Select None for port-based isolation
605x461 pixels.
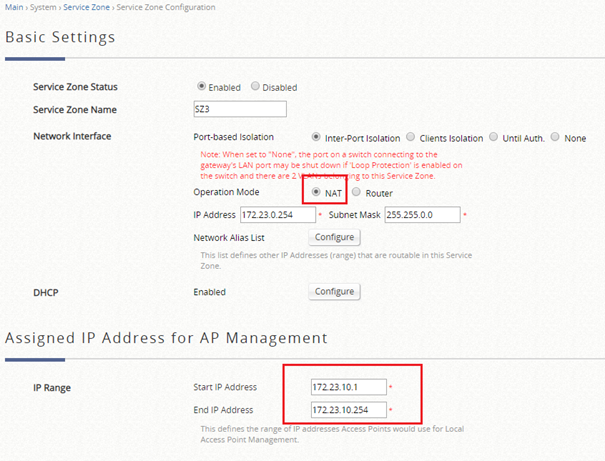[x=555, y=137]
